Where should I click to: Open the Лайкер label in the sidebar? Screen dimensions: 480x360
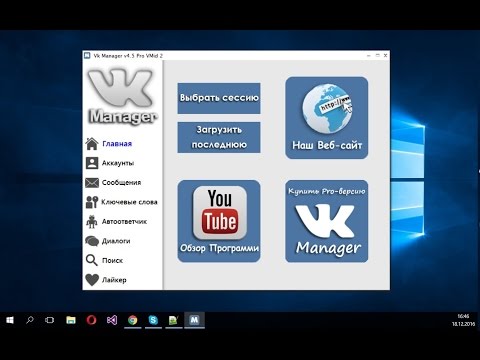[114, 280]
